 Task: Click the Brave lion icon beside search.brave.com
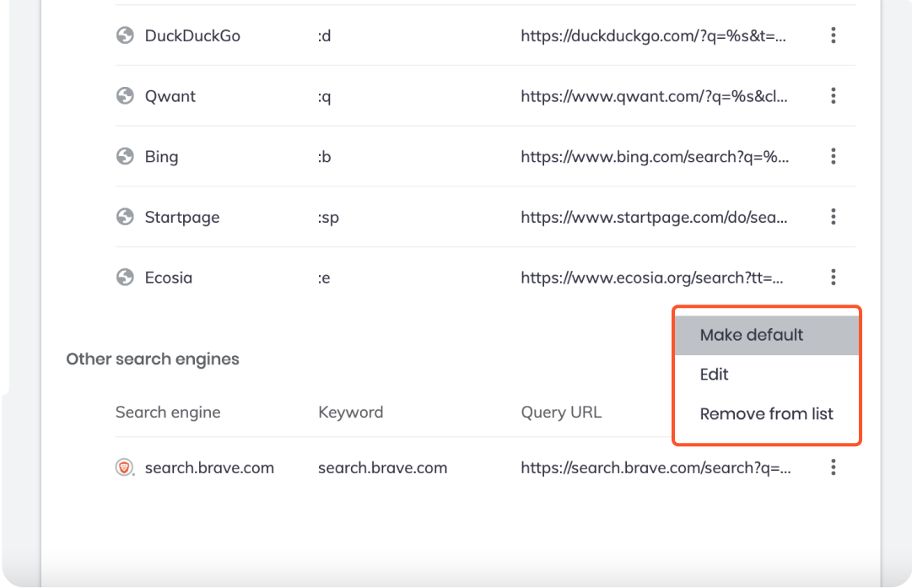[x=125, y=467]
